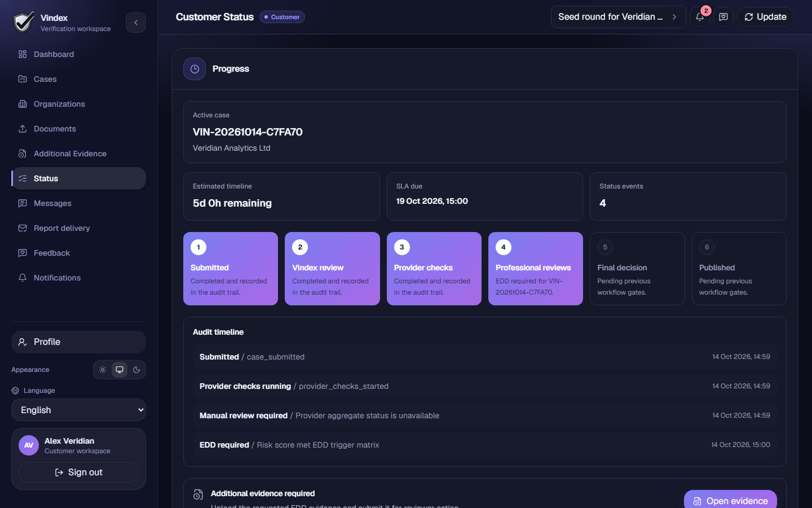Click the Customer badge in header

coord(282,17)
